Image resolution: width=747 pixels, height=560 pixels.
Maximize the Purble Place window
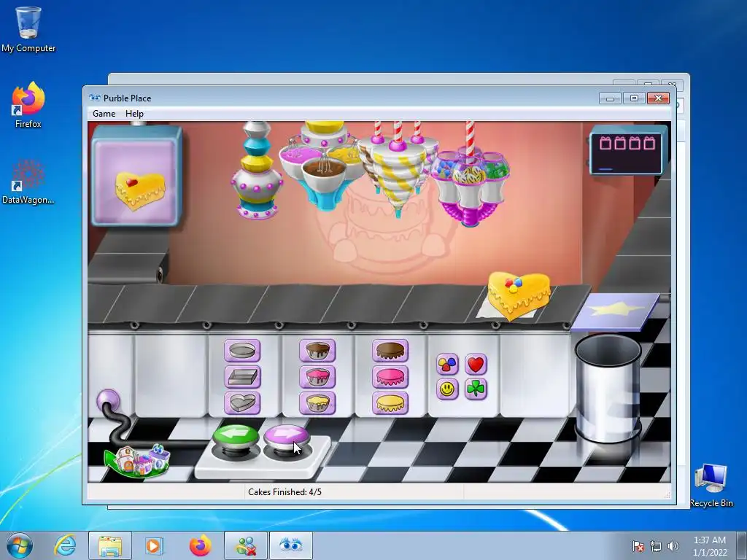(x=634, y=98)
